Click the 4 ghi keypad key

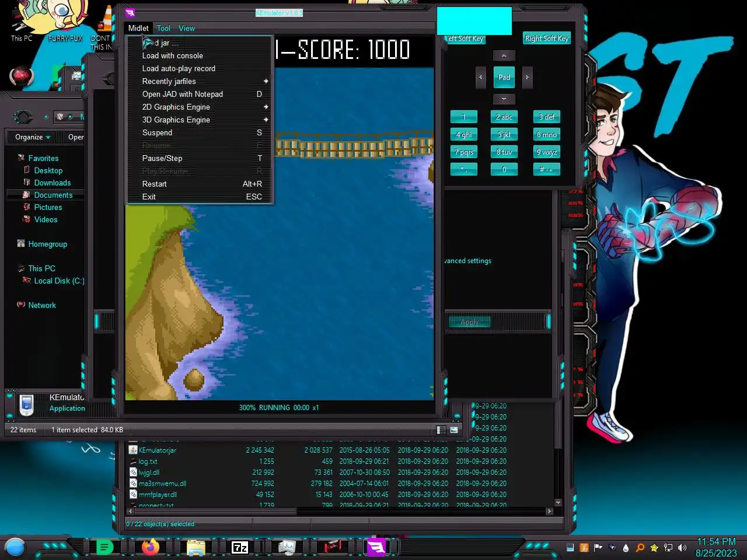point(464,135)
